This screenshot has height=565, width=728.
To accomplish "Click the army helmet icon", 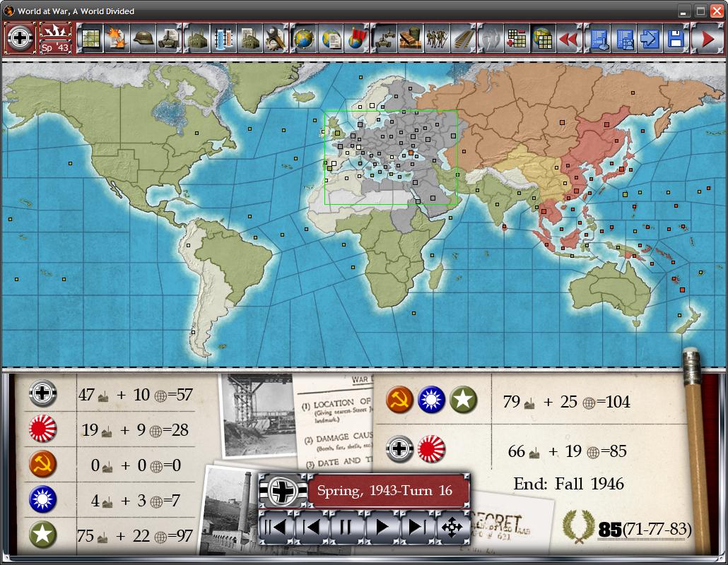I will [x=143, y=38].
